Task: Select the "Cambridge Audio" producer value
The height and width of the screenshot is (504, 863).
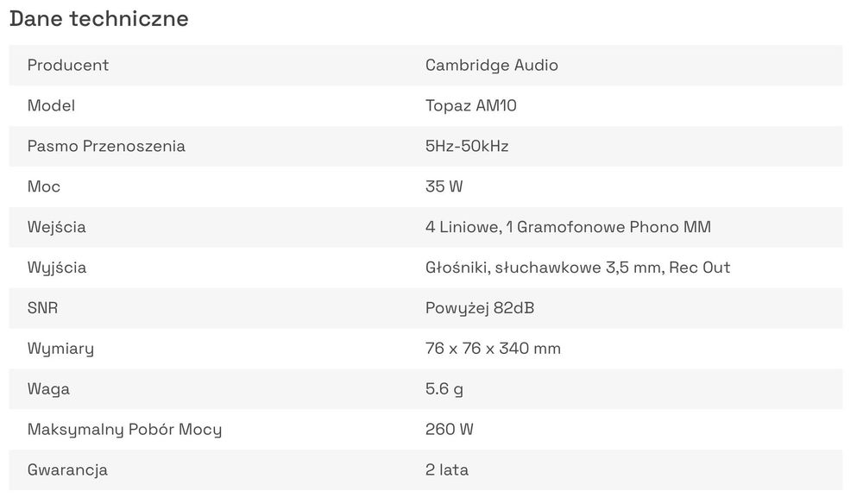Action: [491, 65]
